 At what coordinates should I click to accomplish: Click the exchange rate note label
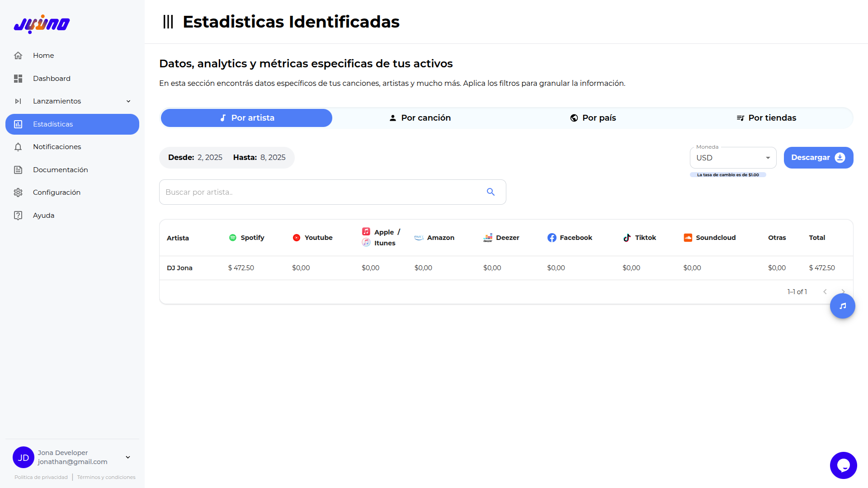click(x=728, y=175)
